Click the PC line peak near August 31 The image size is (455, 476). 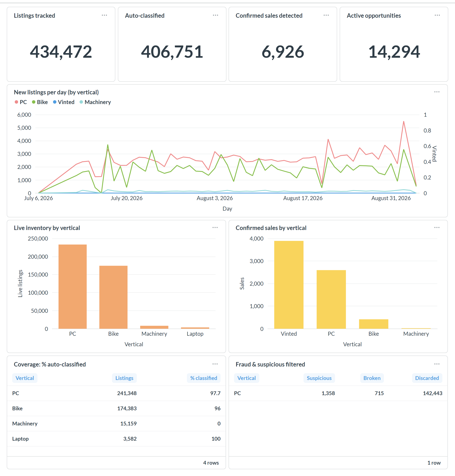click(x=404, y=121)
